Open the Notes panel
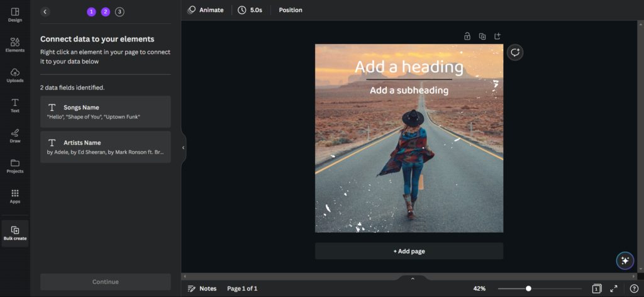This screenshot has height=297, width=644. coord(202,288)
